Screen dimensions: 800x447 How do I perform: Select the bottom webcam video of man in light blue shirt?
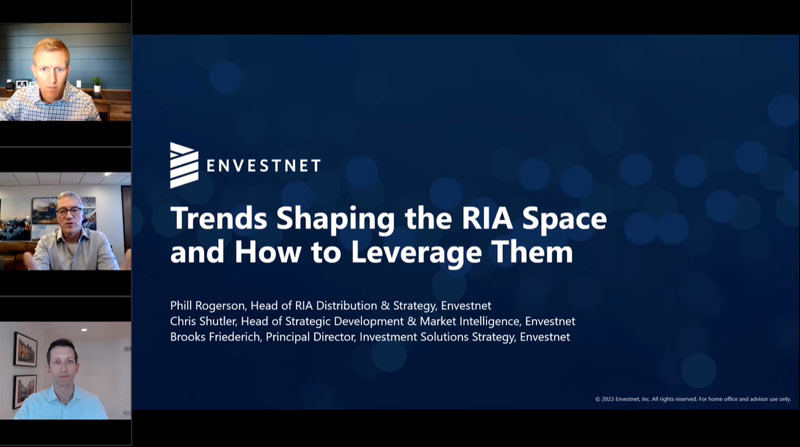pyautogui.click(x=65, y=370)
